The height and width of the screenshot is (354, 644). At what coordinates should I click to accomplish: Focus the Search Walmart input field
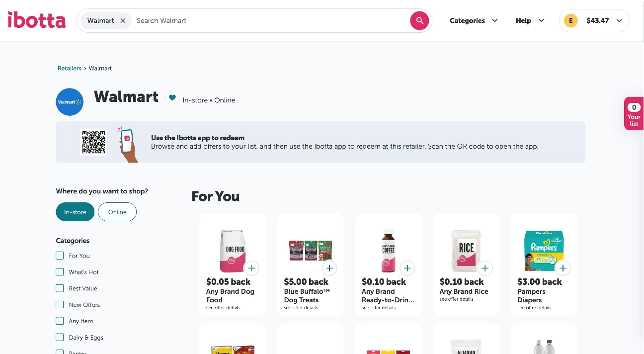pos(271,21)
